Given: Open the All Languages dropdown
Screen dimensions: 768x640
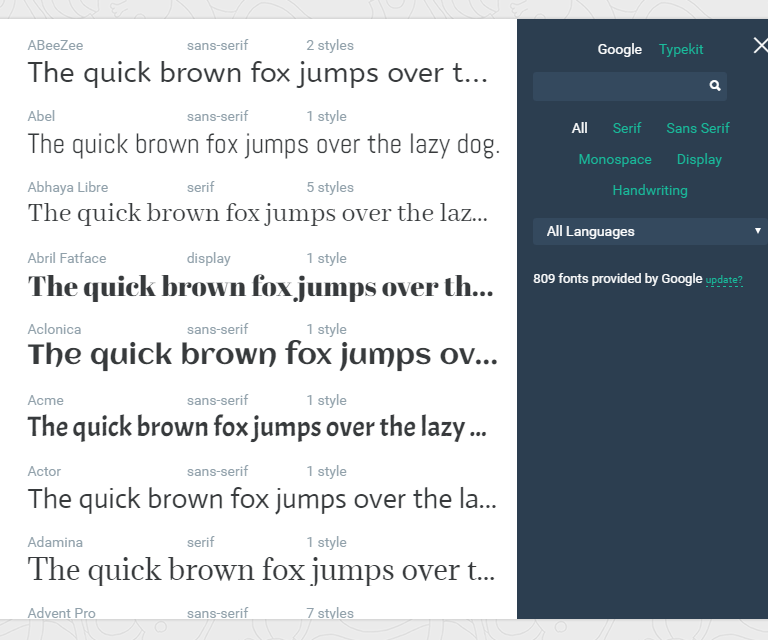Looking at the screenshot, I should [x=650, y=231].
